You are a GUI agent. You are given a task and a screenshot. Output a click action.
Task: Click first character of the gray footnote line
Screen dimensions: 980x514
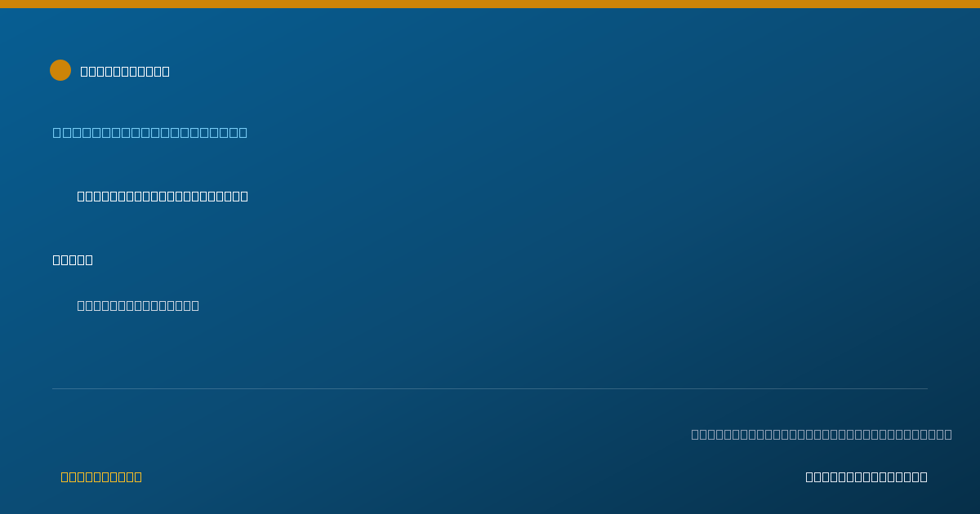coord(695,434)
